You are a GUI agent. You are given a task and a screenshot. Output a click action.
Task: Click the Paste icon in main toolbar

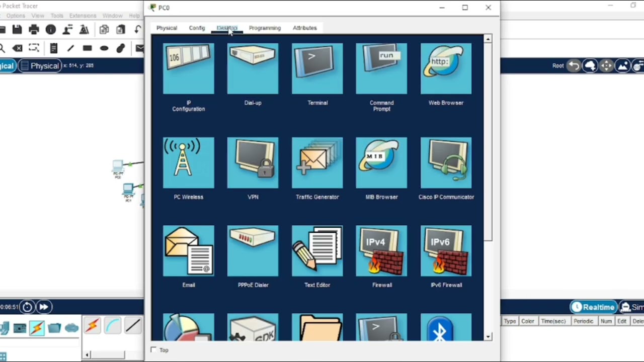[121, 30]
